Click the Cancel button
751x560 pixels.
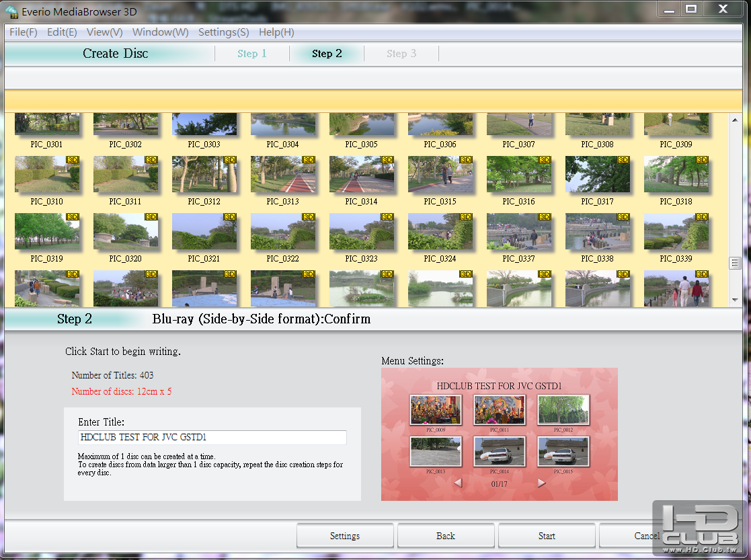(x=647, y=536)
